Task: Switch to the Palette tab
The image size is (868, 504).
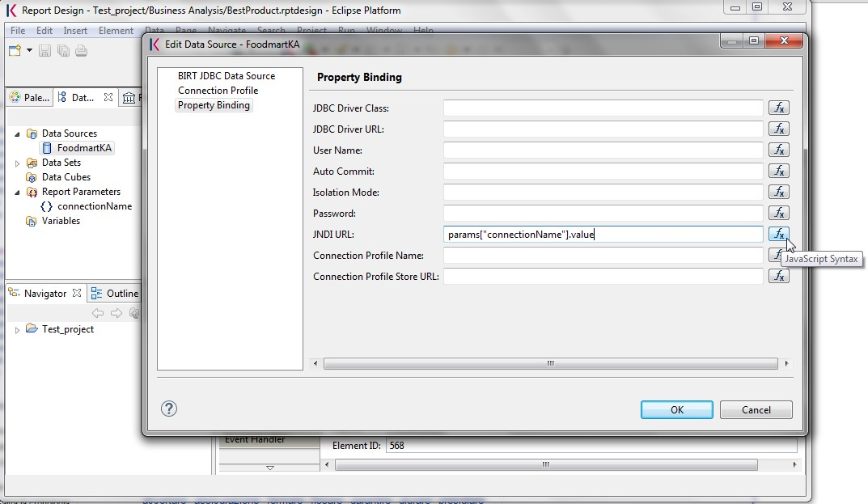Action: coord(30,97)
